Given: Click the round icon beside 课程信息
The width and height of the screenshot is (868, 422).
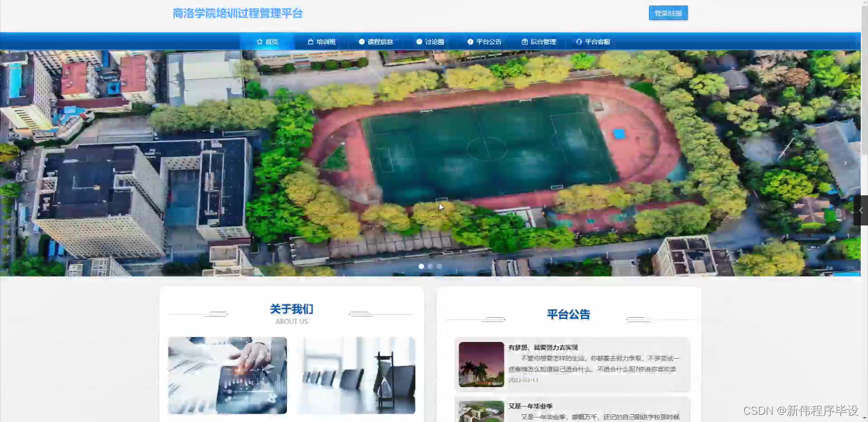Looking at the screenshot, I should [362, 42].
